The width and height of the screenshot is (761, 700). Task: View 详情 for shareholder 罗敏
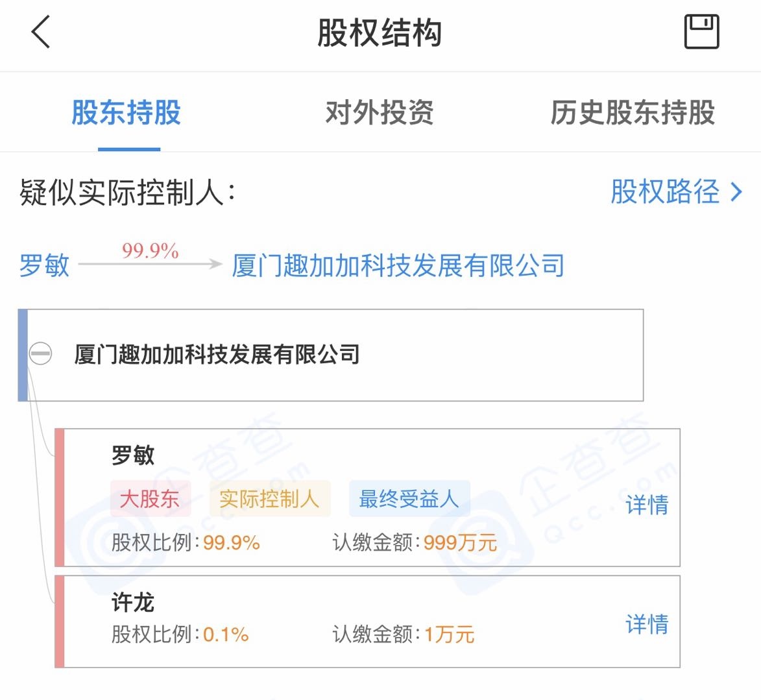pos(647,505)
